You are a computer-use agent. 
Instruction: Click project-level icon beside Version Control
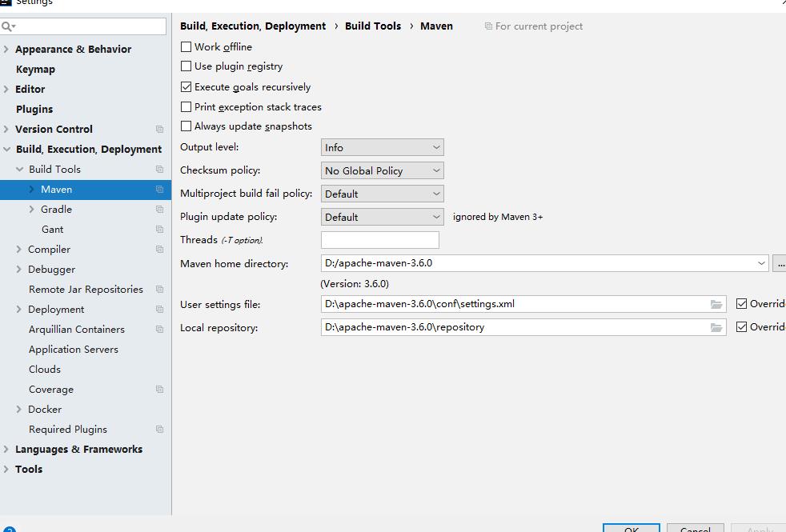coord(159,130)
